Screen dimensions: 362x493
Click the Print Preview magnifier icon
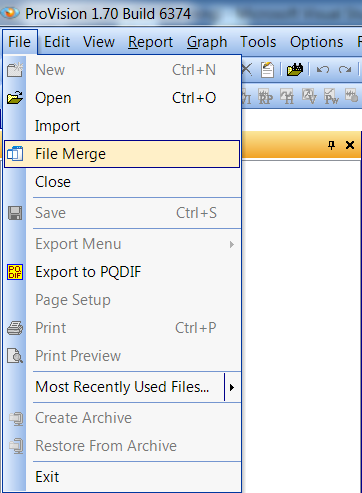[15, 356]
